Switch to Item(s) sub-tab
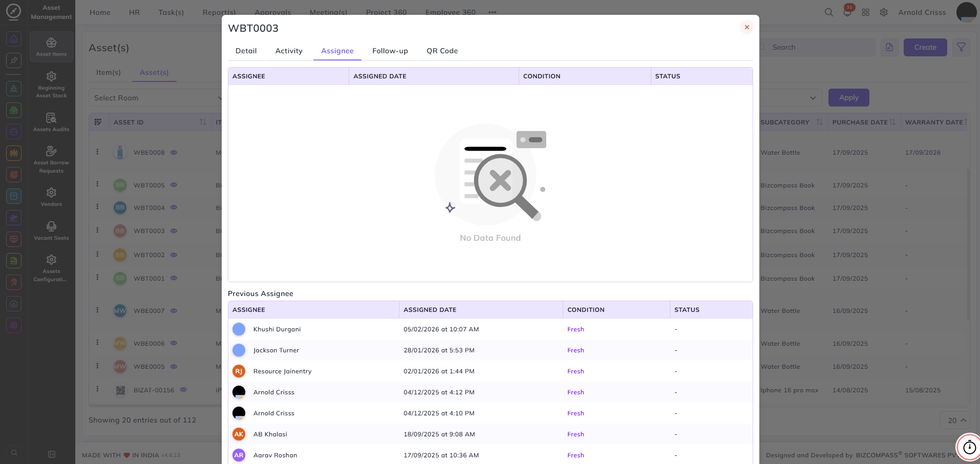Viewport: 980px width, 464px height. coord(108,72)
